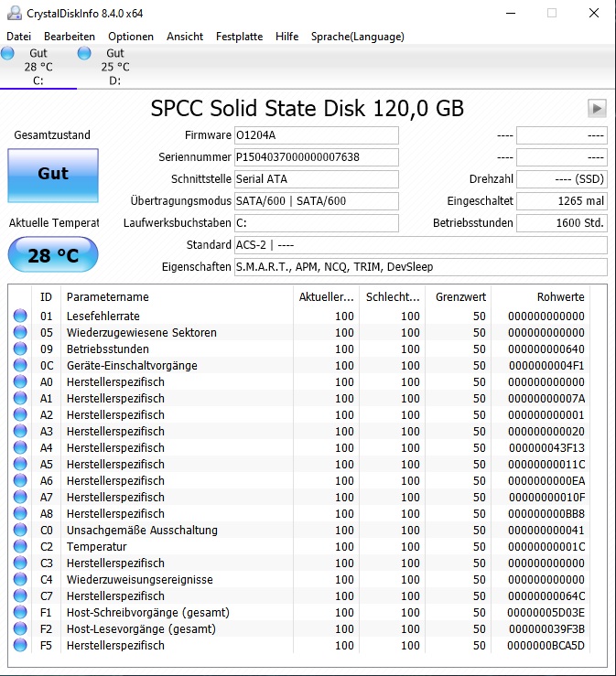Screen dimensions: 616x676
Task: Select the Lesefehlerrate parameter name
Action: point(103,316)
